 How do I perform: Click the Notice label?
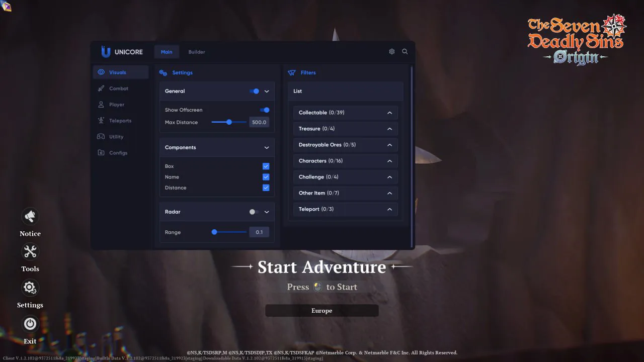tap(30, 234)
